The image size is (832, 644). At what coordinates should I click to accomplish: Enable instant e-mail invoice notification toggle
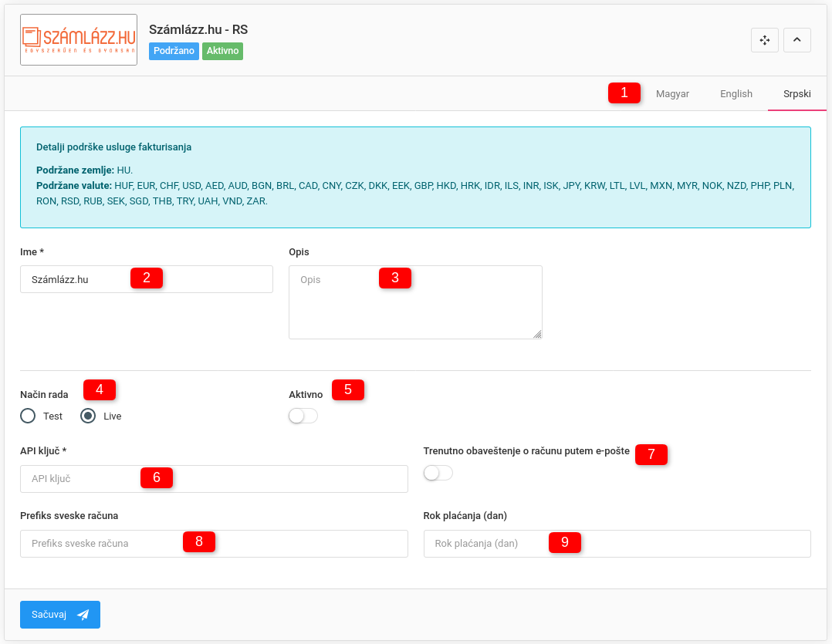point(438,473)
